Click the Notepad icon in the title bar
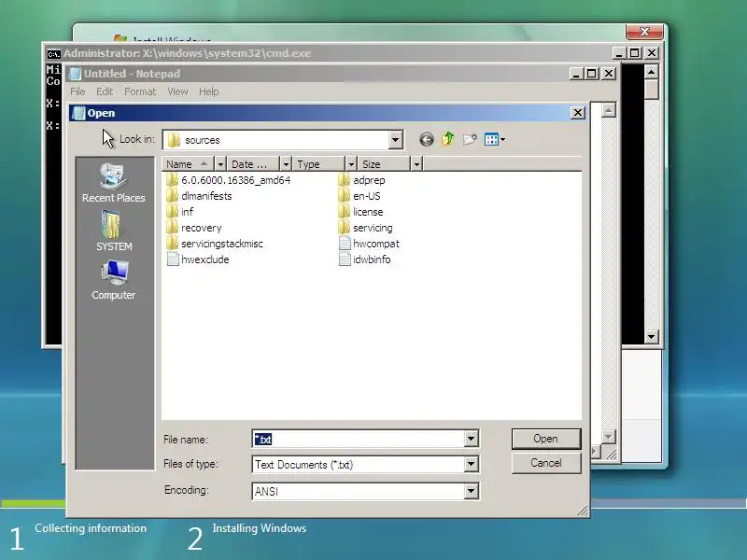This screenshot has height=560, width=747. [x=76, y=74]
